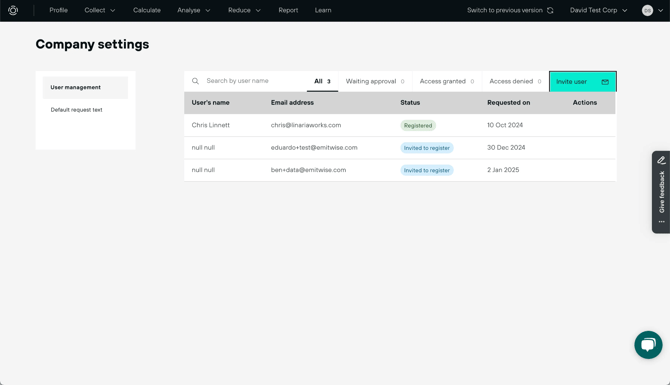Viewport: 670px width, 385px height.
Task: Click email chris@linariaworks.com
Action: click(306, 125)
